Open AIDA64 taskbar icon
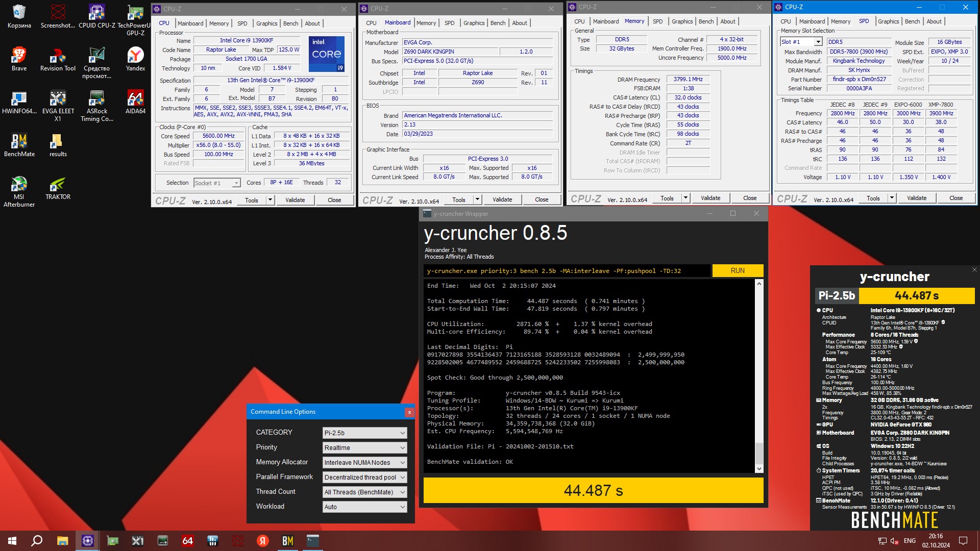This screenshot has height=551, width=980. click(187, 541)
